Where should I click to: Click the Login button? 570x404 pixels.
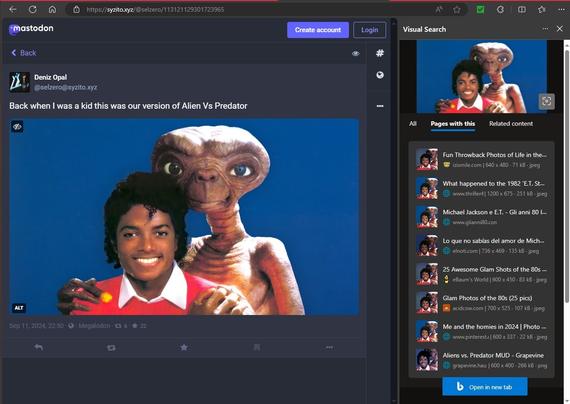click(x=369, y=30)
